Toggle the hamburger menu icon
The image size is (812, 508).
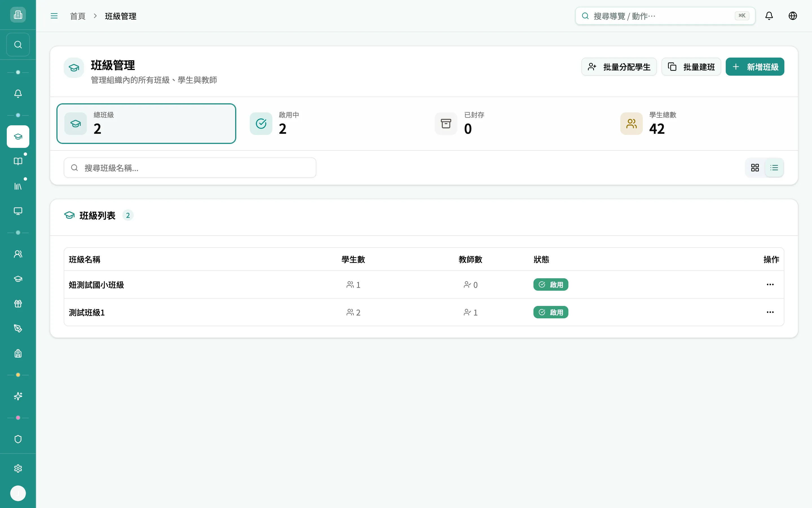coord(54,16)
